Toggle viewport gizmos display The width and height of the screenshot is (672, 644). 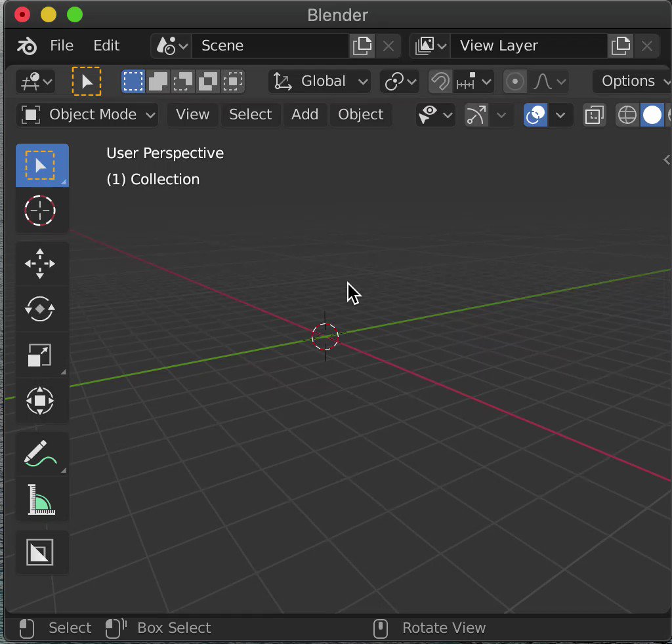click(476, 115)
